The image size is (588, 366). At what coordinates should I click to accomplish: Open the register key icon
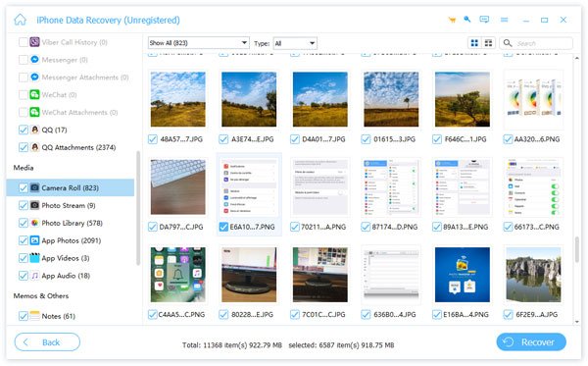coord(467,20)
